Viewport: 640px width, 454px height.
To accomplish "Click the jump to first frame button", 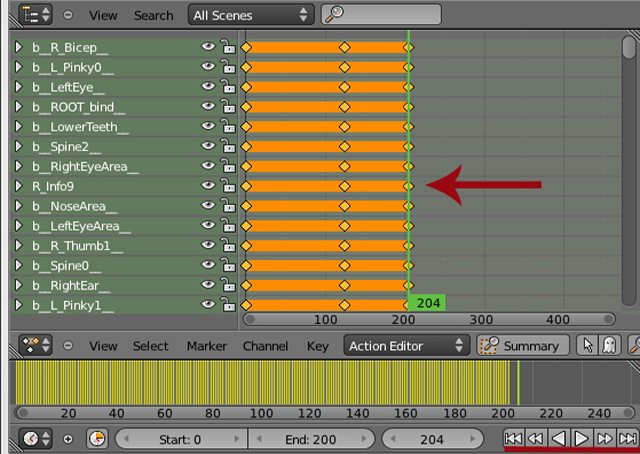I will pos(513,438).
